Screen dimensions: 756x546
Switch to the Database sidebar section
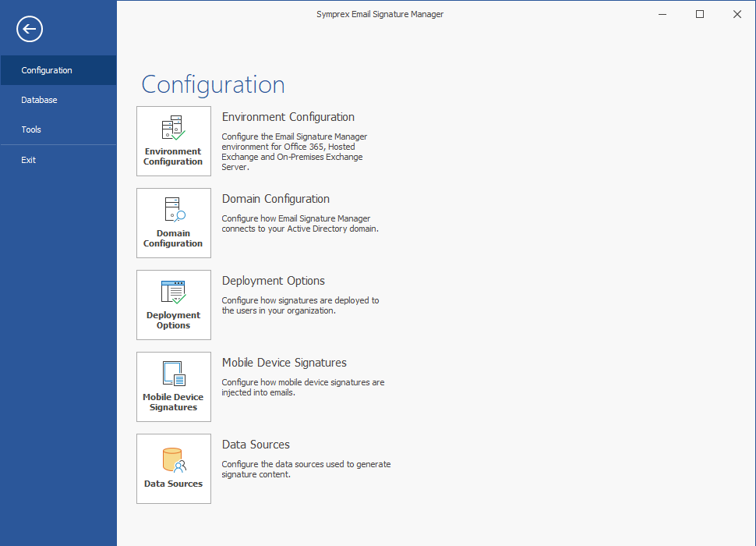click(58, 100)
